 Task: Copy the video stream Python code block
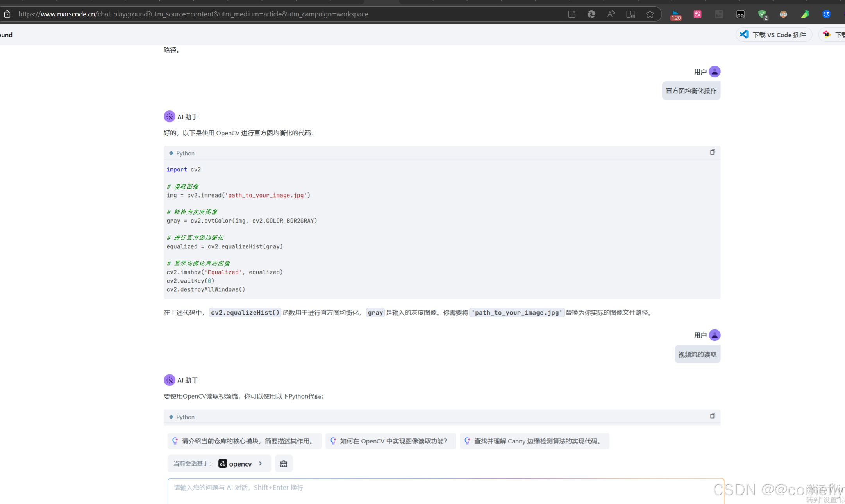712,416
